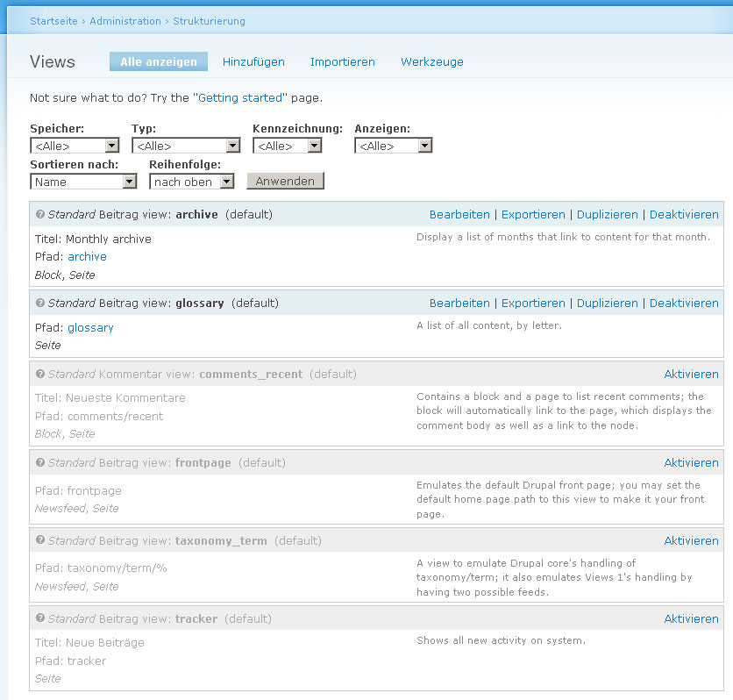Screen dimensions: 733x700
Task: Open the Anzeigen filter dropdown
Action: click(393, 146)
